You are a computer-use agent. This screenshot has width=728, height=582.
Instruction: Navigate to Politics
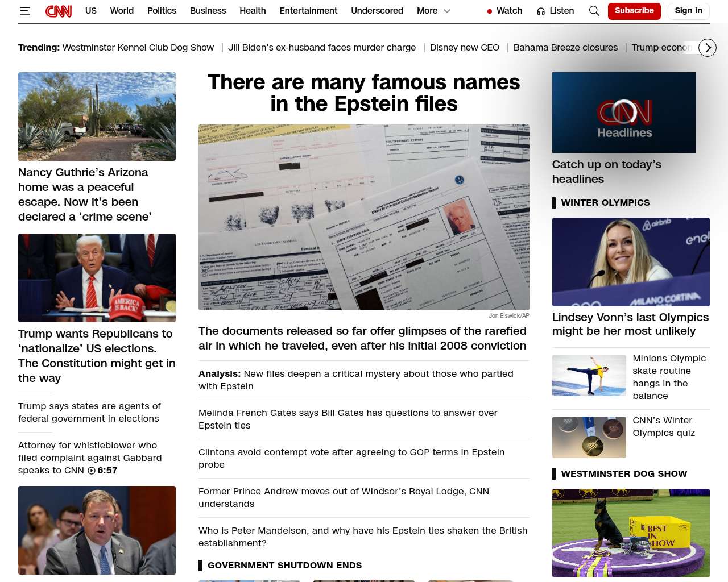162,11
